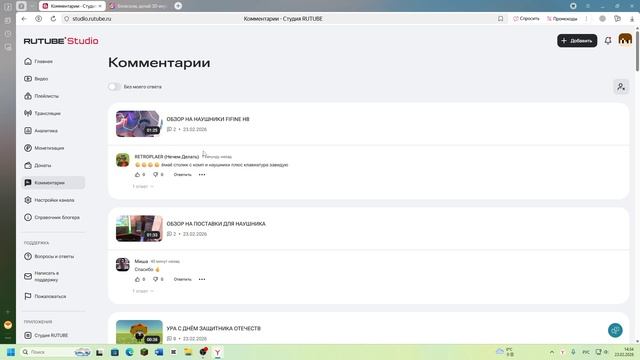Bookmark this page icon
This screenshot has height=360, width=640.
(x=500, y=19)
